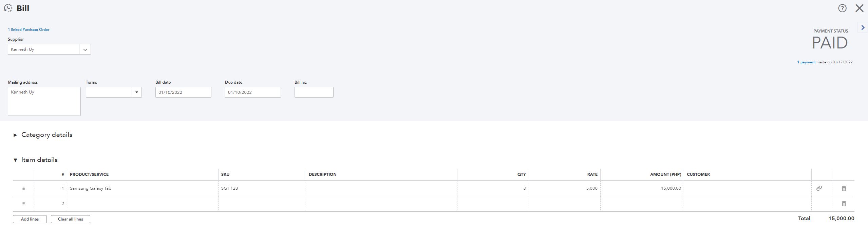The width and height of the screenshot is (868, 228).
Task: Select the Samsung Galaxy Tab product cell
Action: 143,188
